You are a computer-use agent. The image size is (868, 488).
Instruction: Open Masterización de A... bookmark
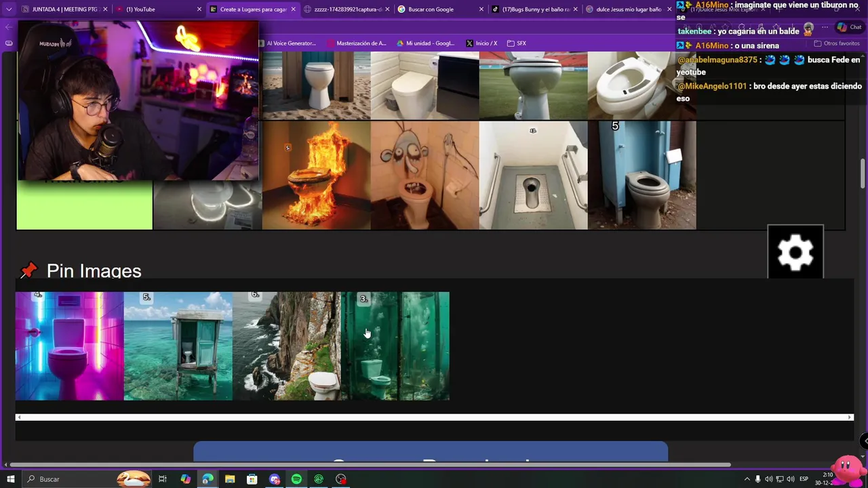pos(357,43)
